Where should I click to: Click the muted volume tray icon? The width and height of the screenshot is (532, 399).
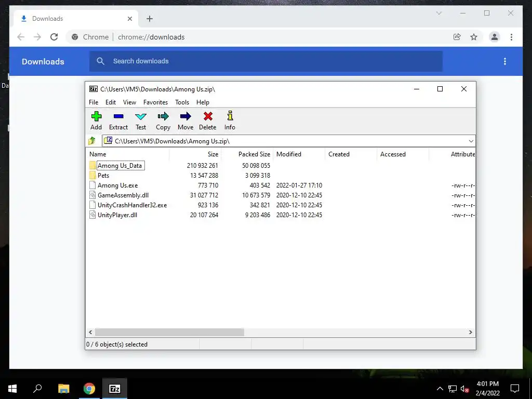coord(465,389)
